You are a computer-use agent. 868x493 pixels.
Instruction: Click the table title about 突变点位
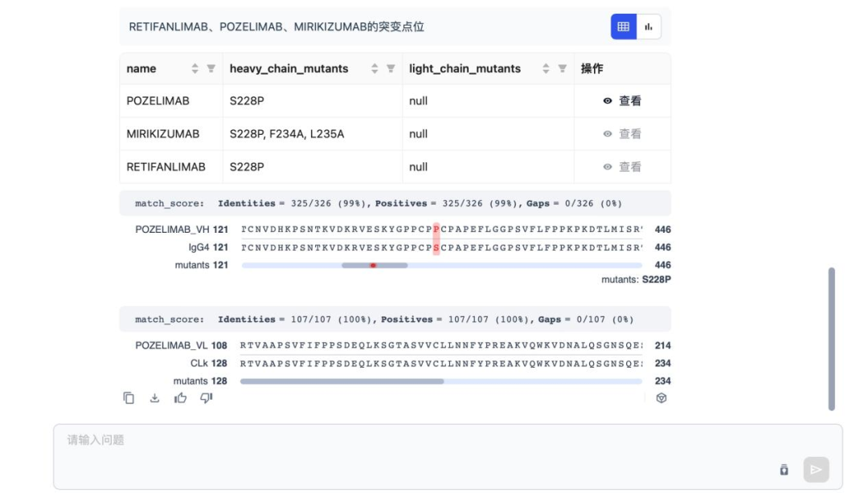pos(276,27)
